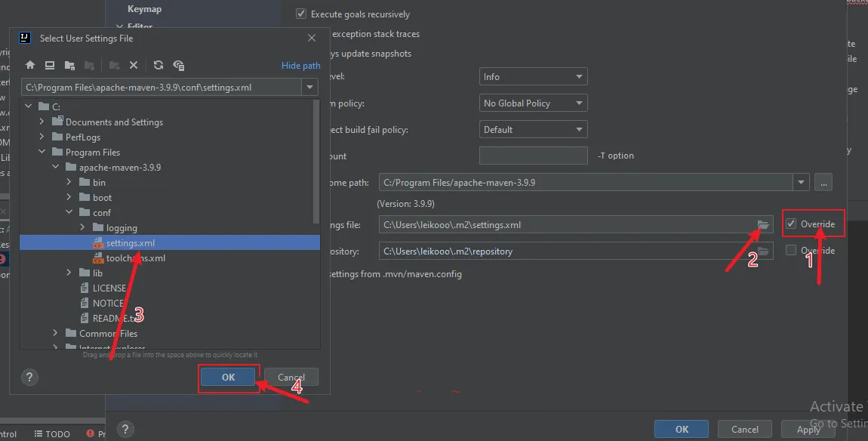Click the thread count input field
The height and width of the screenshot is (441, 868).
(533, 156)
